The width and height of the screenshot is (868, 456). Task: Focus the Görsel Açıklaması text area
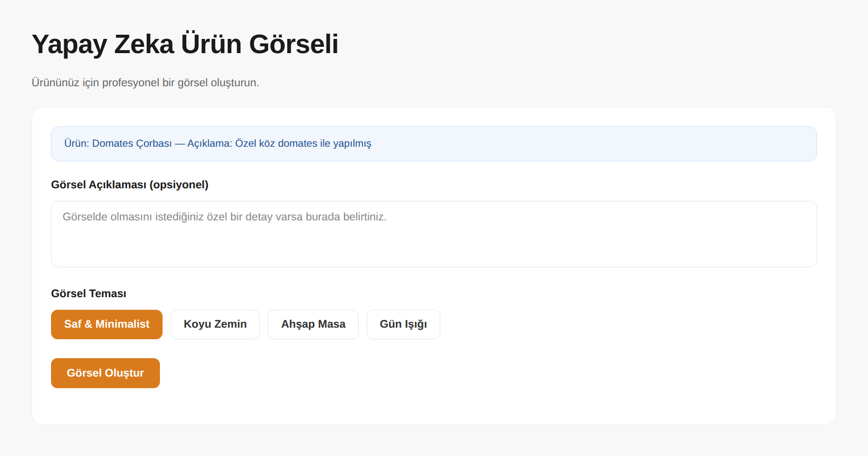pos(434,234)
